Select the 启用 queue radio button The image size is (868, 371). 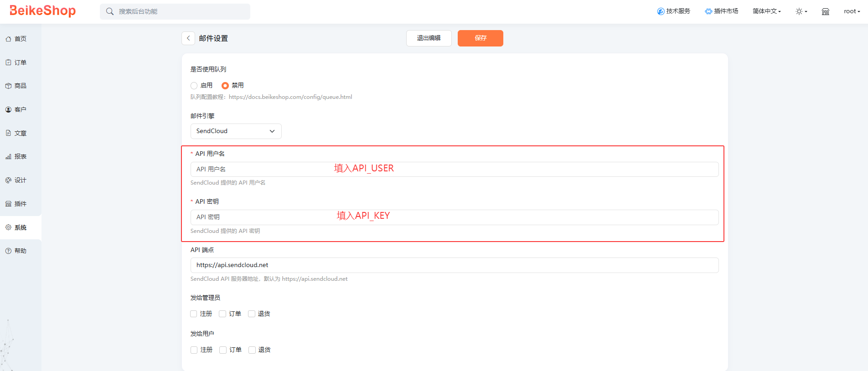coord(194,86)
